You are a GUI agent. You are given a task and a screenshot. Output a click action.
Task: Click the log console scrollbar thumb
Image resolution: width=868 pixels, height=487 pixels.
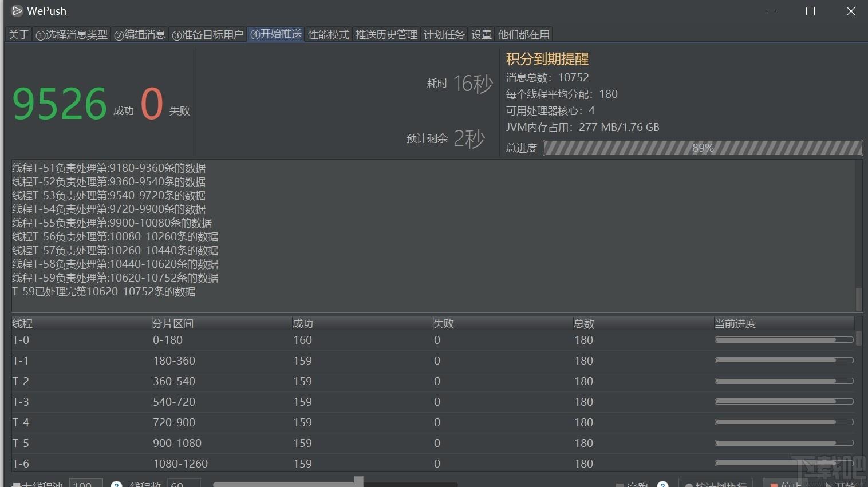[858, 299]
